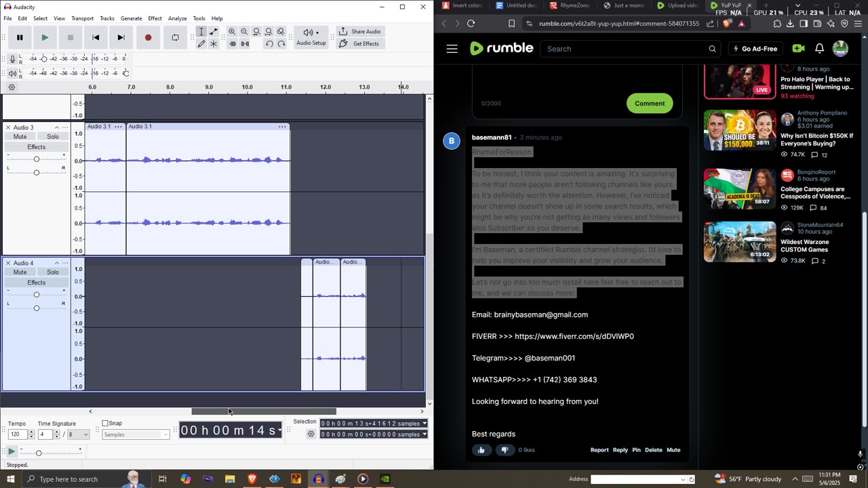Click the playback meter speaker icon
868x488 pixels.
(12, 73)
